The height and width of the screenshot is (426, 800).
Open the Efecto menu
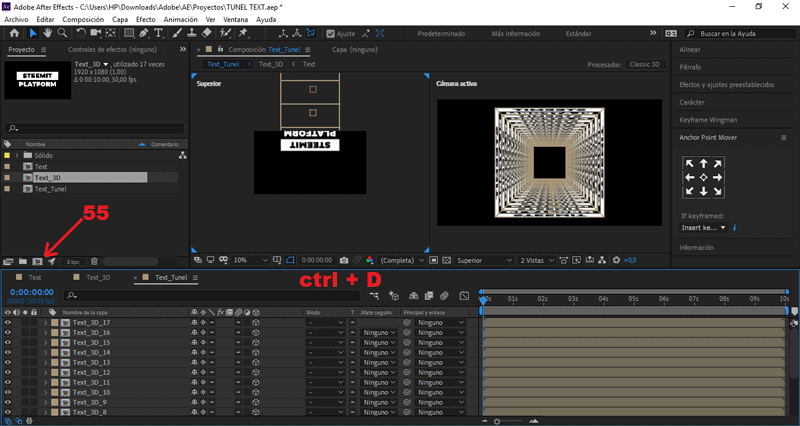pos(146,19)
